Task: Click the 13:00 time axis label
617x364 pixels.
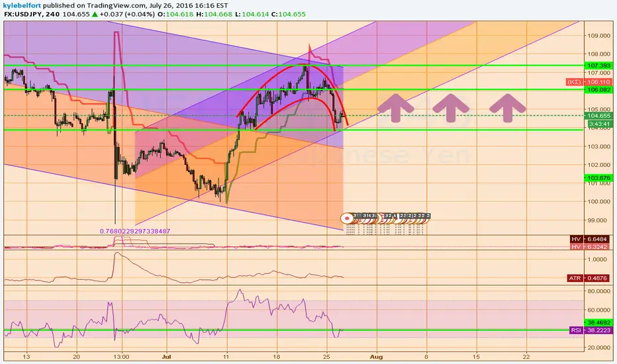Action: coord(121,357)
